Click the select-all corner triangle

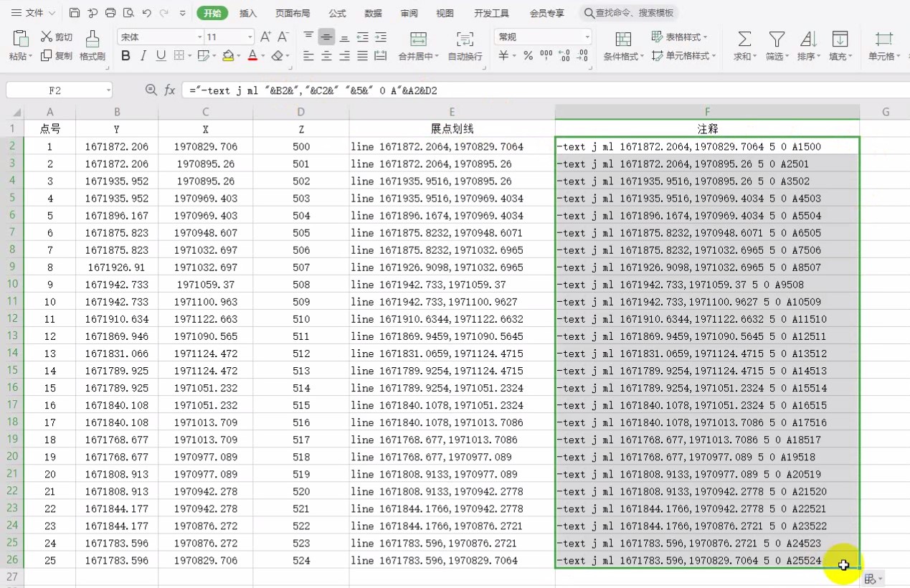coord(16,112)
